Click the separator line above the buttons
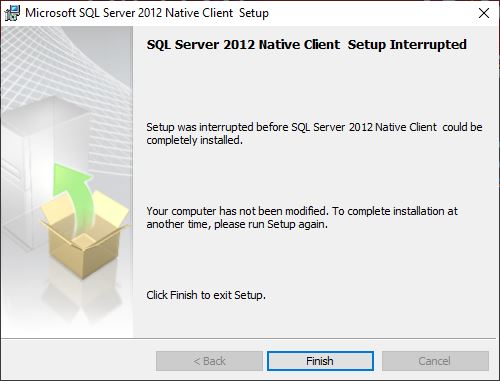This screenshot has height=381, width=500. coord(248,339)
